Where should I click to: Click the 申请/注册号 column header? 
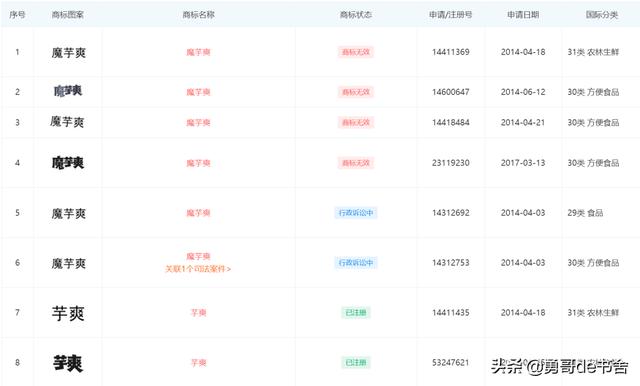click(x=451, y=15)
